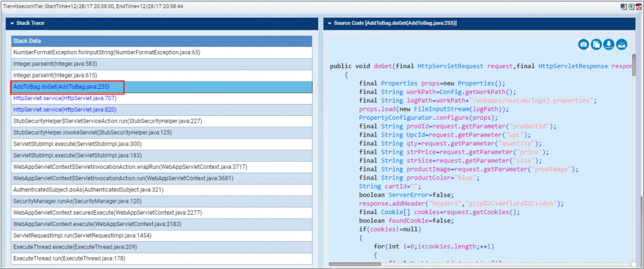Select SecurityManager.runAs stack row

[x=162, y=202]
